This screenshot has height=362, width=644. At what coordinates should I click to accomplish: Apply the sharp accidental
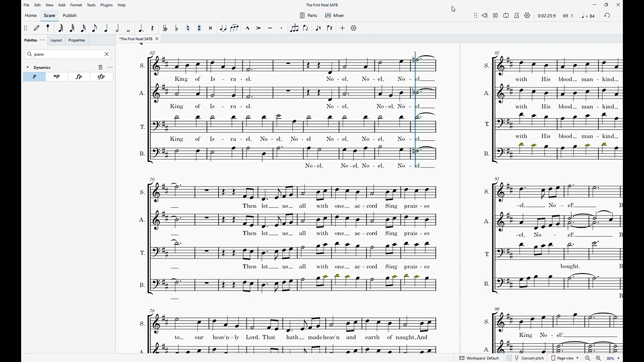coord(199,28)
